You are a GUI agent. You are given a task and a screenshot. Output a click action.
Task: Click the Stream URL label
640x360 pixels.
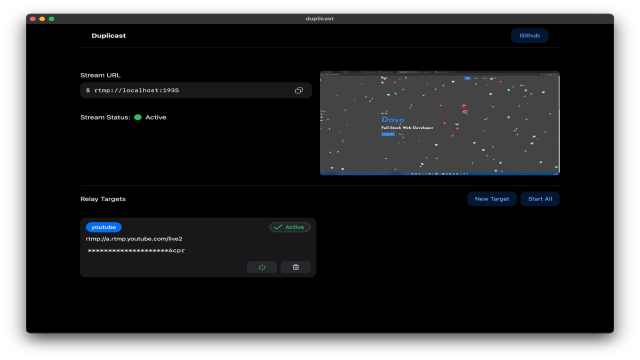tap(100, 75)
